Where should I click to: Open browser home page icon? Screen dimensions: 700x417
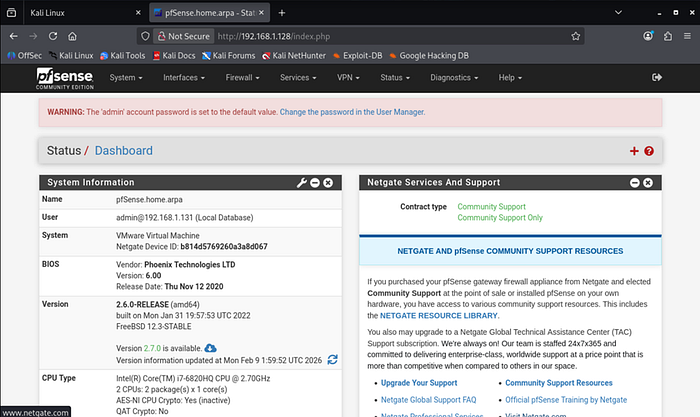[x=72, y=36]
